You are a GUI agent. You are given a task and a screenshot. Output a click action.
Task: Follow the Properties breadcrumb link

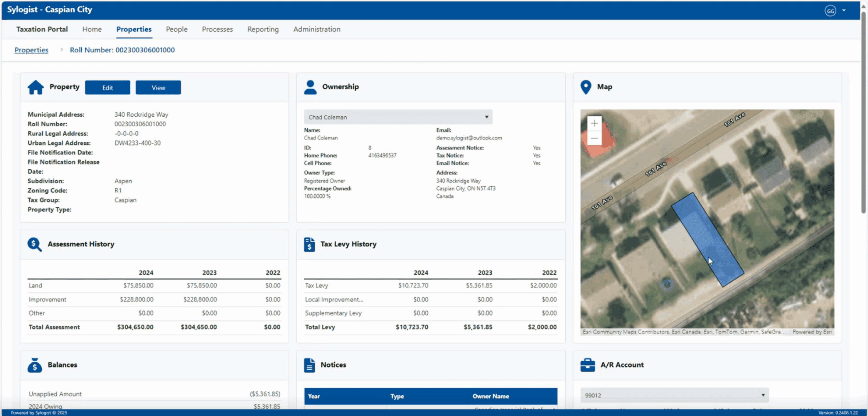(31, 50)
